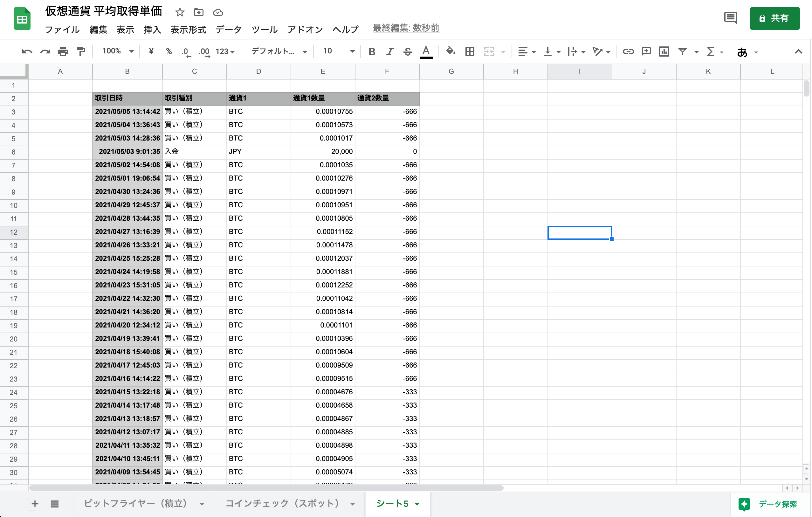812x517 pixels.
Task: Switch to コインチェック（スポット）sheet tab
Action: 282,504
